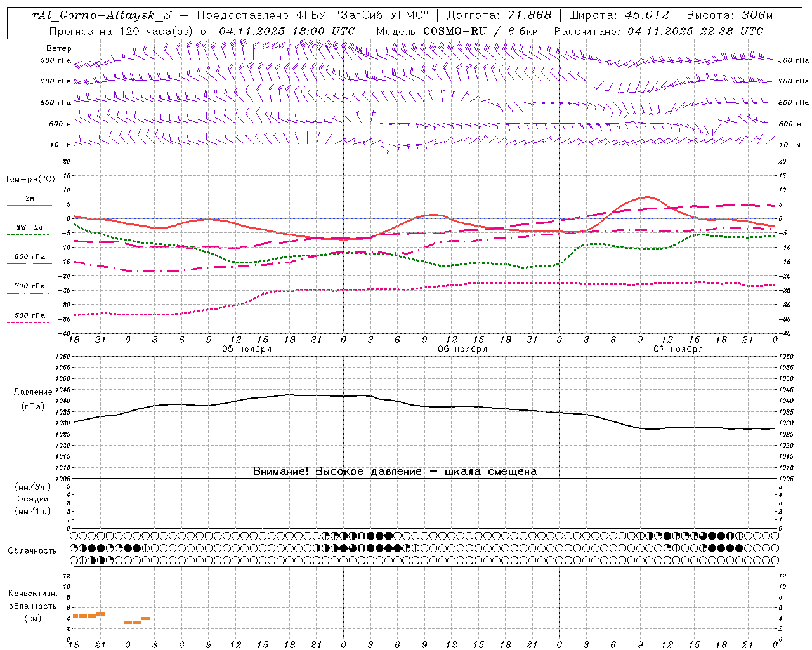Click the Осадки precipitation label
Image resolution: width=812 pixels, height=650 pixels.
click(32, 499)
